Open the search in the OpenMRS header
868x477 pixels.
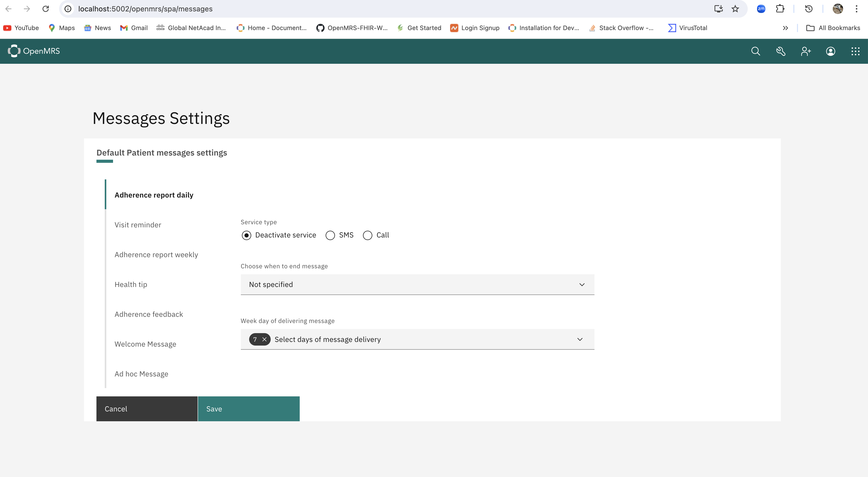755,51
